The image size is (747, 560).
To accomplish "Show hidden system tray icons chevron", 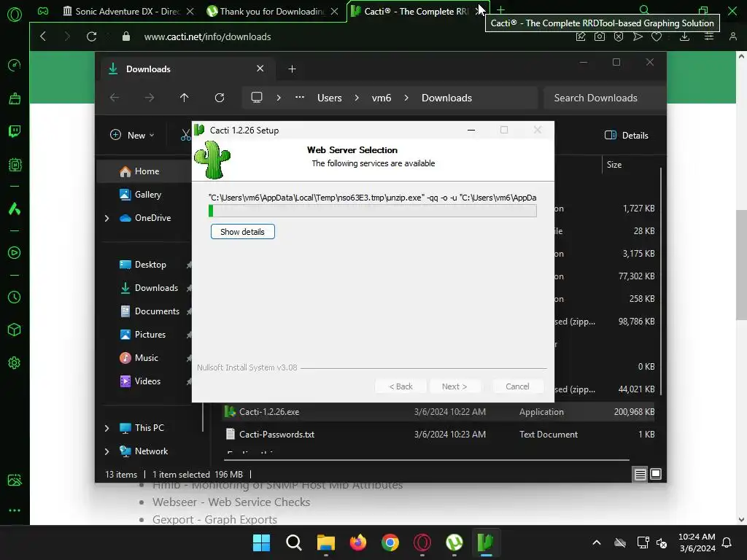I will tap(597, 542).
